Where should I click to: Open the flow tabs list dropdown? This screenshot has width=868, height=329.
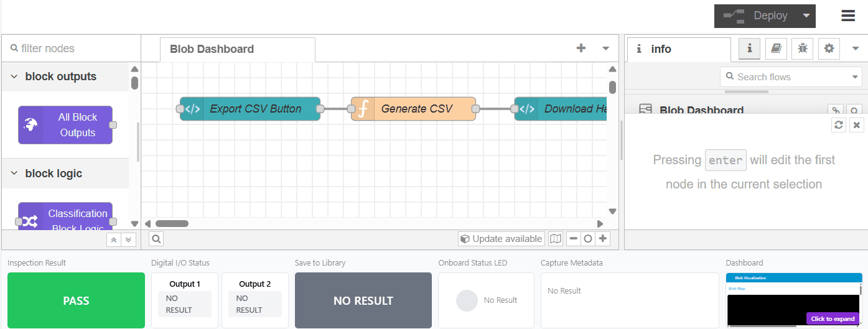(x=605, y=49)
